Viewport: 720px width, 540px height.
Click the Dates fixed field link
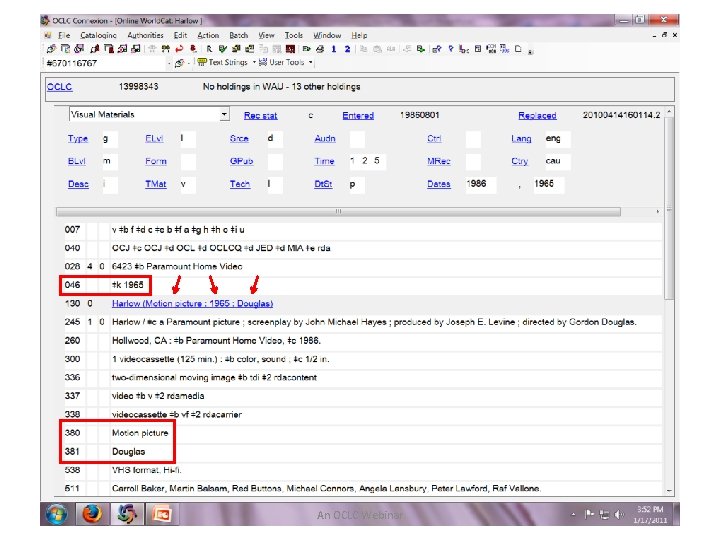(x=439, y=184)
